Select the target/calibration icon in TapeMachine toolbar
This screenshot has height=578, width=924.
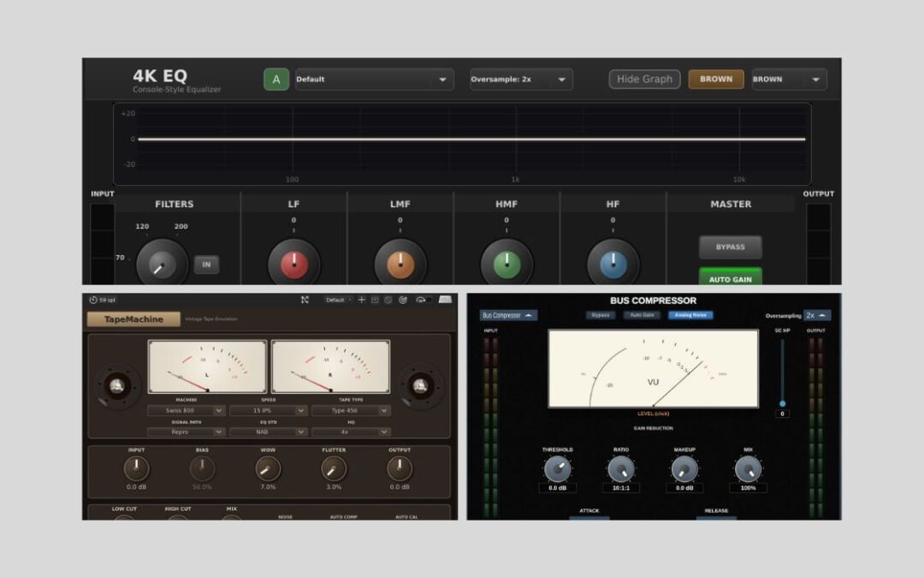(402, 300)
